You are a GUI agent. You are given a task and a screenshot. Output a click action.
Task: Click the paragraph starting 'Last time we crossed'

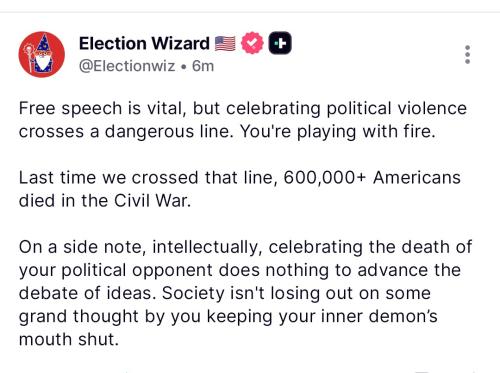[240, 189]
